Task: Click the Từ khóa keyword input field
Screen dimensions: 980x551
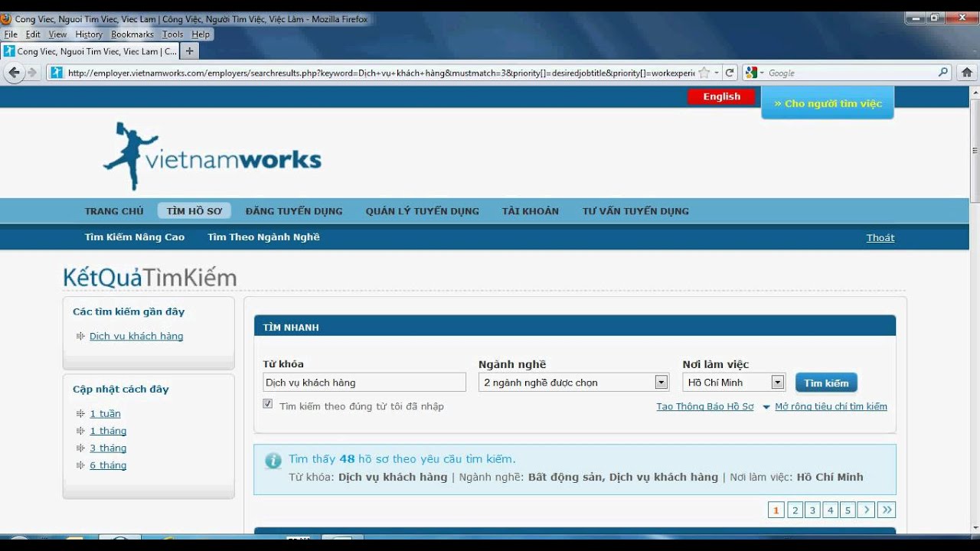Action: (364, 383)
